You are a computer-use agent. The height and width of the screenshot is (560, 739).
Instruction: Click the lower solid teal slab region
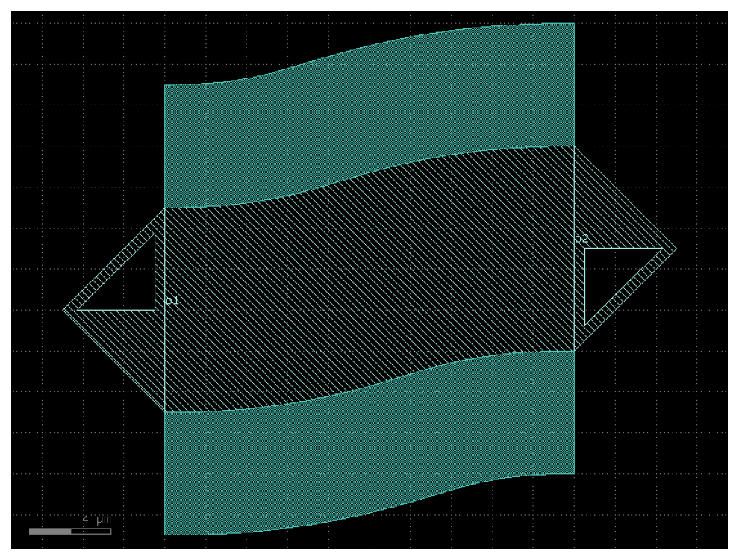(369, 443)
